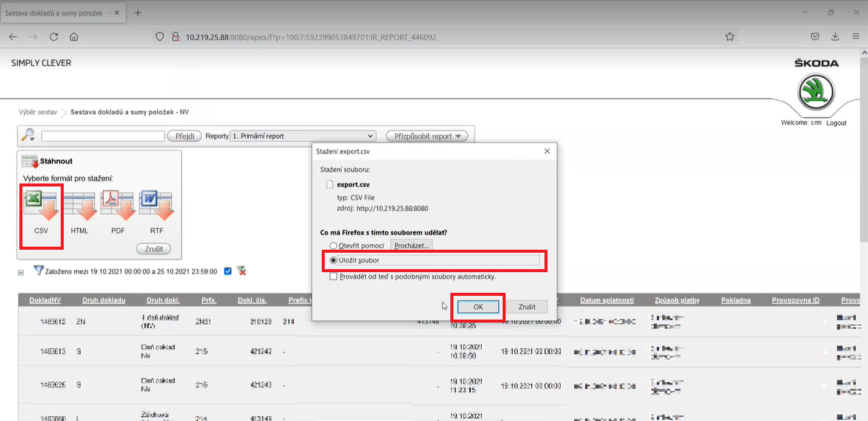Enable 'Provádět od teď' automatic checkbox
The width and height of the screenshot is (868, 421).
tap(333, 276)
